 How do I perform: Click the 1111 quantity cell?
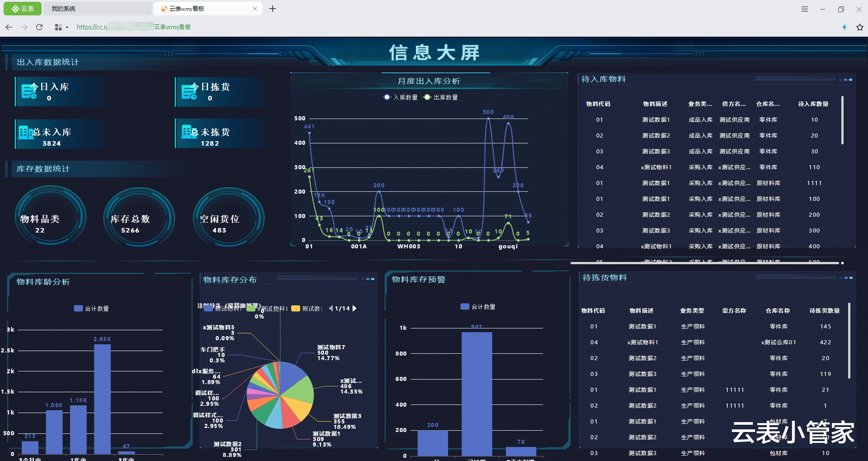tap(814, 183)
